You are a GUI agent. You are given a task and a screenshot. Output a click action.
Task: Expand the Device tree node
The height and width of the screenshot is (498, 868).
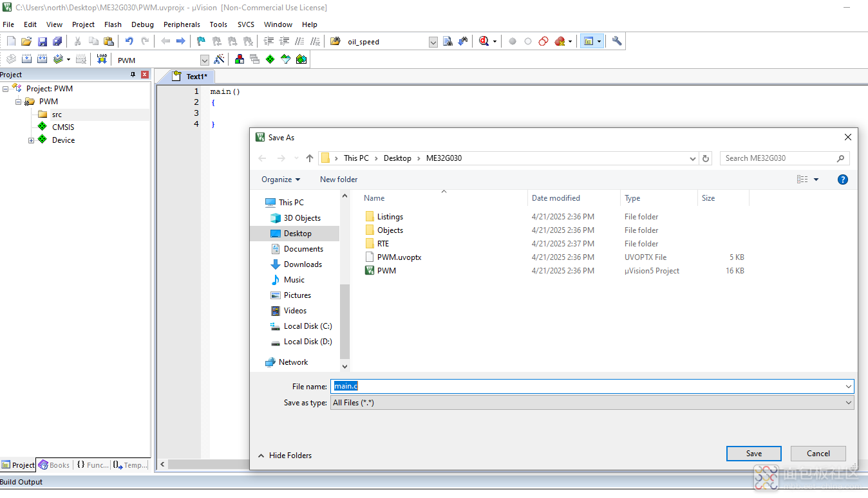(x=31, y=140)
